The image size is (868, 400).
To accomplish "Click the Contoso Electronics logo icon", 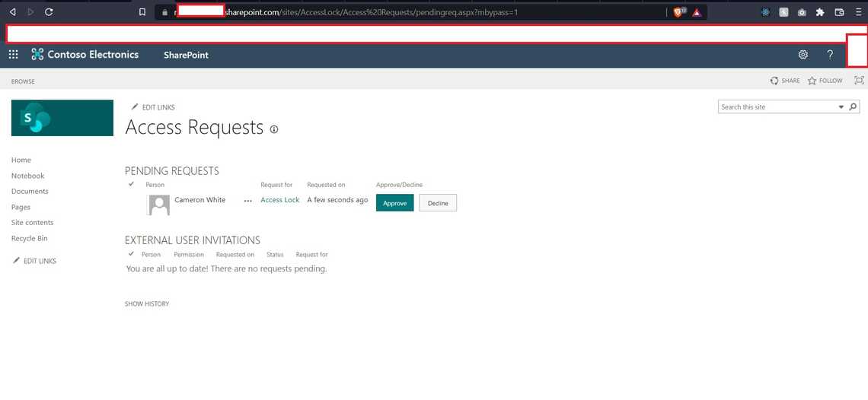I will click(37, 54).
